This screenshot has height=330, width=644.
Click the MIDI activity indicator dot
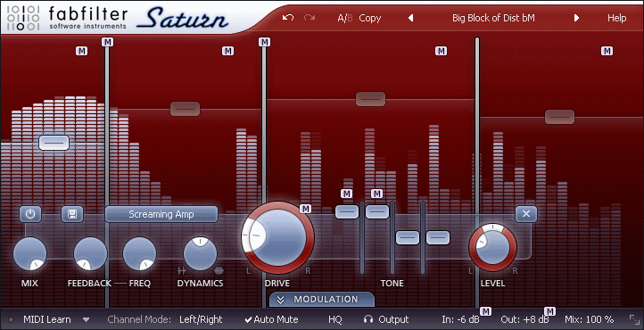(x=11, y=319)
